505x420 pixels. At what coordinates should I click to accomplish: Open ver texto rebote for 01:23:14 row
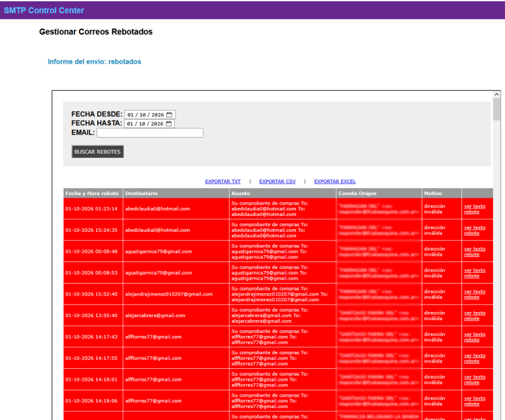(x=475, y=209)
